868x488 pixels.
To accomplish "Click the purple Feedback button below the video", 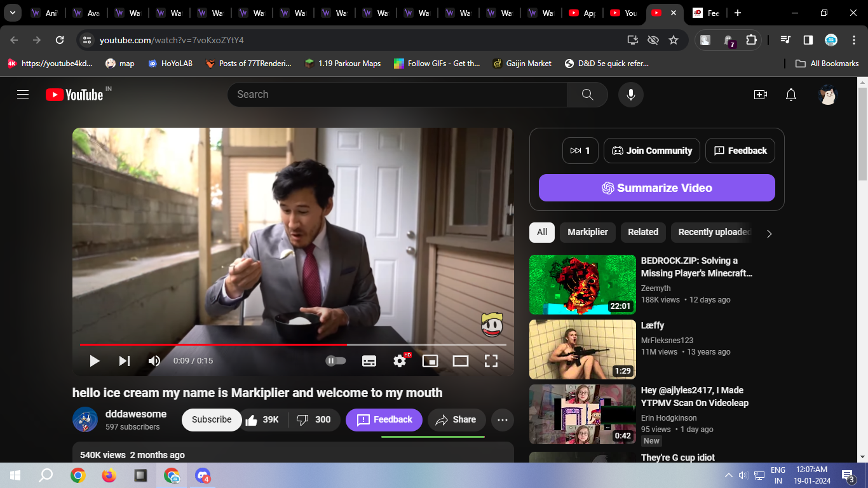I will point(384,420).
